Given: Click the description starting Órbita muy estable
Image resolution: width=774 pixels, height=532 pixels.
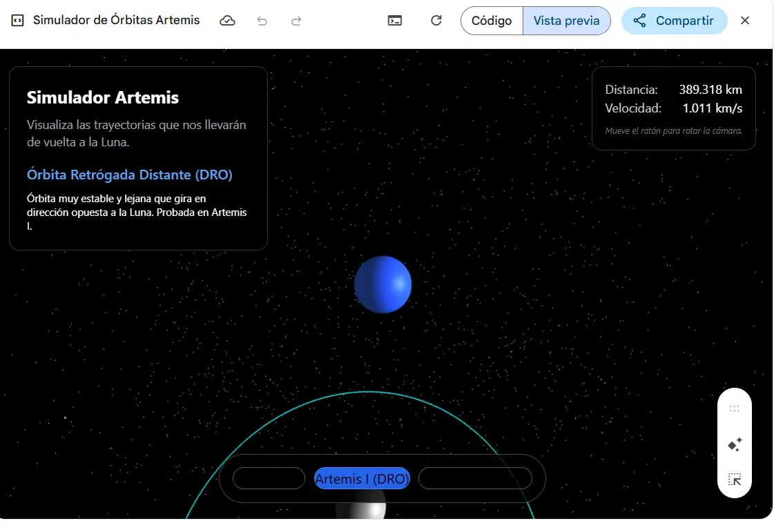Looking at the screenshot, I should click(x=137, y=213).
